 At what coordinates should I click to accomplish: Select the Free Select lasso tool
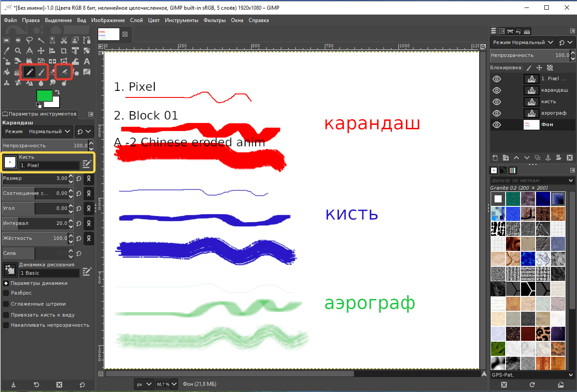tap(30, 40)
